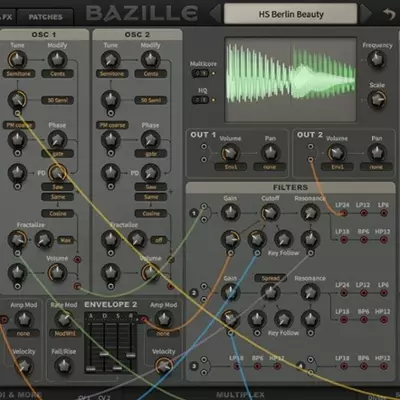Click the Envelope 2 output jack
Viewport: 400px width, 400px height.
coord(144,319)
